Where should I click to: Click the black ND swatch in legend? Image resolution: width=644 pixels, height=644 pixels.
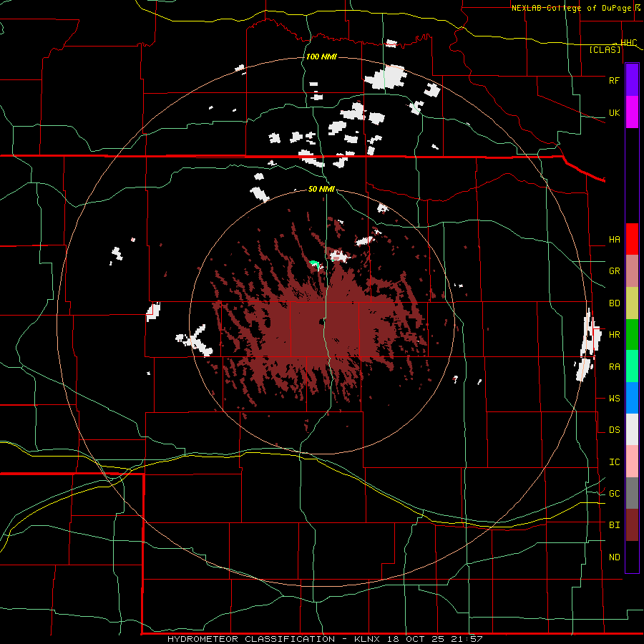(632, 557)
